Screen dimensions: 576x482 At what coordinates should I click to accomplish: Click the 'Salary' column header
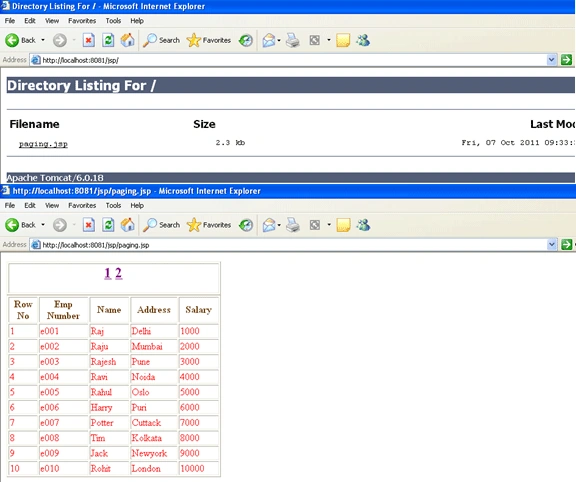[x=198, y=310]
